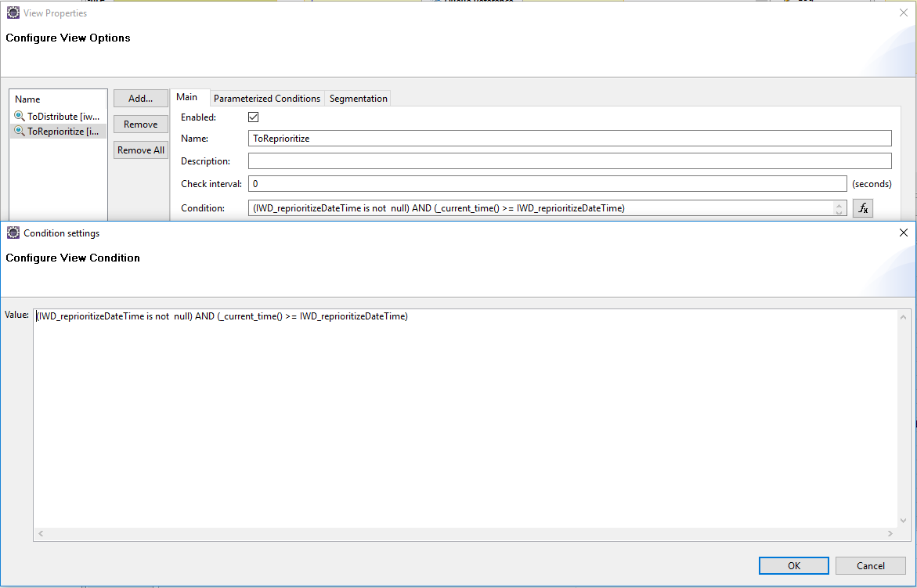Click the Condition spinner up arrow
The width and height of the screenshot is (917, 588).
[839, 204]
